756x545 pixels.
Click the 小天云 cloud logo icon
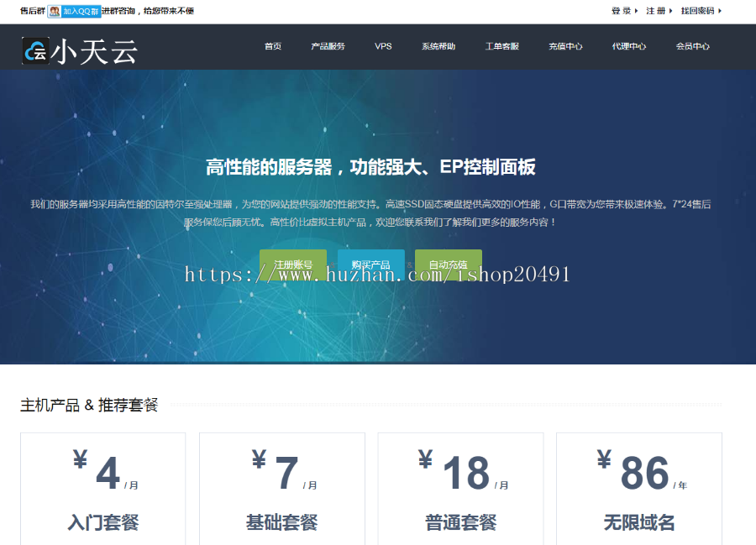point(35,51)
